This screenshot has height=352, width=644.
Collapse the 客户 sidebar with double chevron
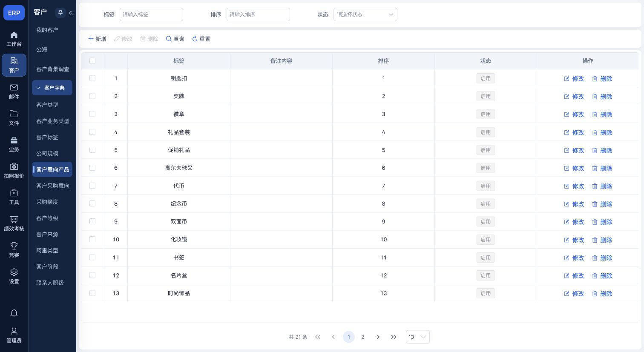71,13
